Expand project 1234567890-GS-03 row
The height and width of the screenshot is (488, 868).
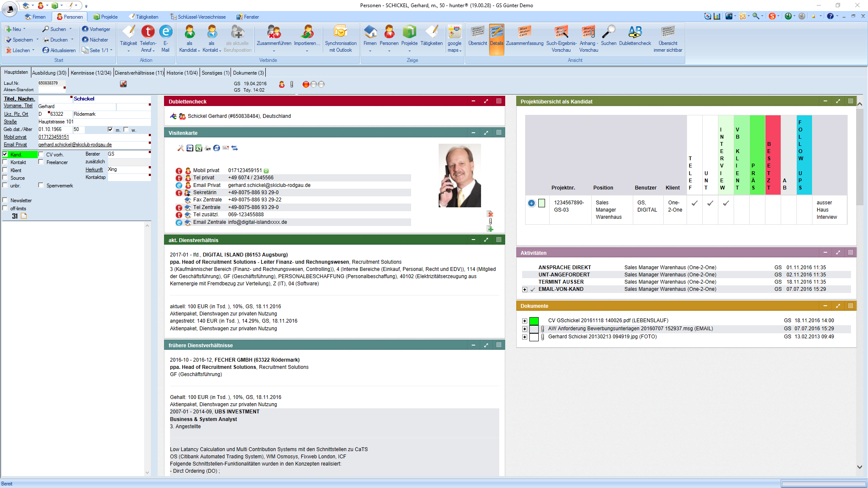coord(531,203)
